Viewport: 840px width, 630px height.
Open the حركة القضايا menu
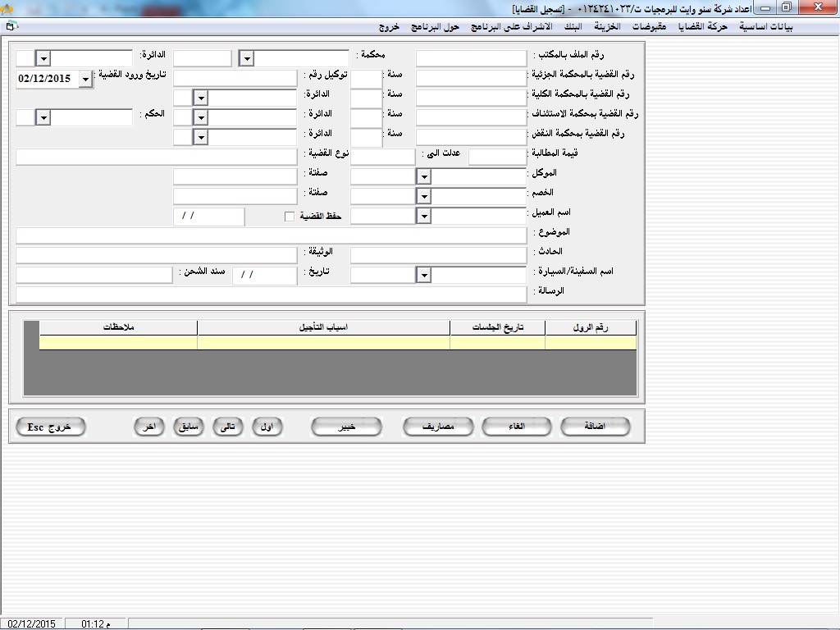703,26
